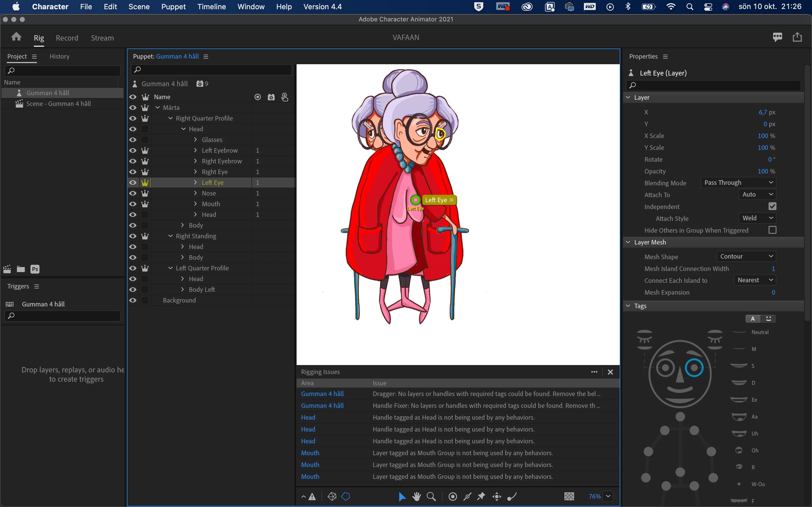This screenshot has width=812, height=507.
Task: Click the Photoshop import icon in Project panel
Action: point(35,269)
